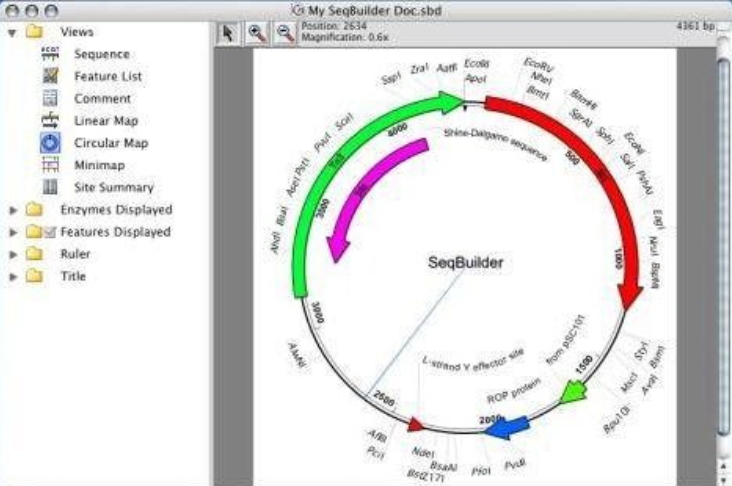Viewport: 732px width, 486px height.
Task: Click the SapI enzyme site label
Action: 391,77
